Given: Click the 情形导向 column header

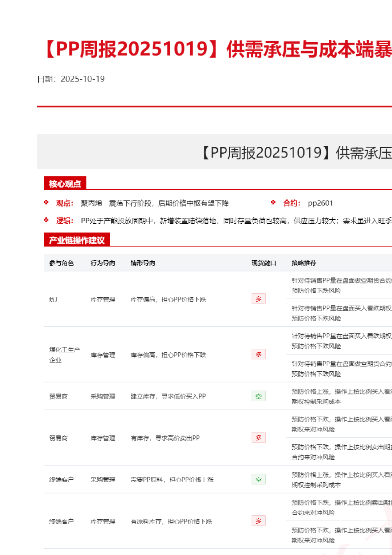Looking at the screenshot, I should [143, 263].
